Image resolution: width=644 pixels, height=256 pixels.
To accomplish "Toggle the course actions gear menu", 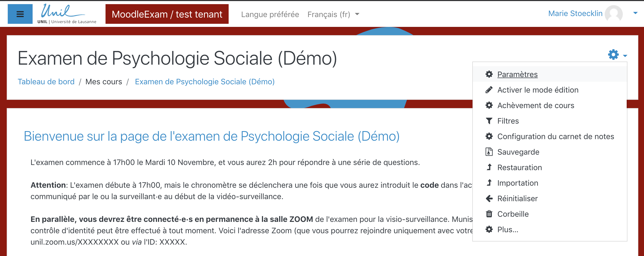I will click(x=617, y=55).
